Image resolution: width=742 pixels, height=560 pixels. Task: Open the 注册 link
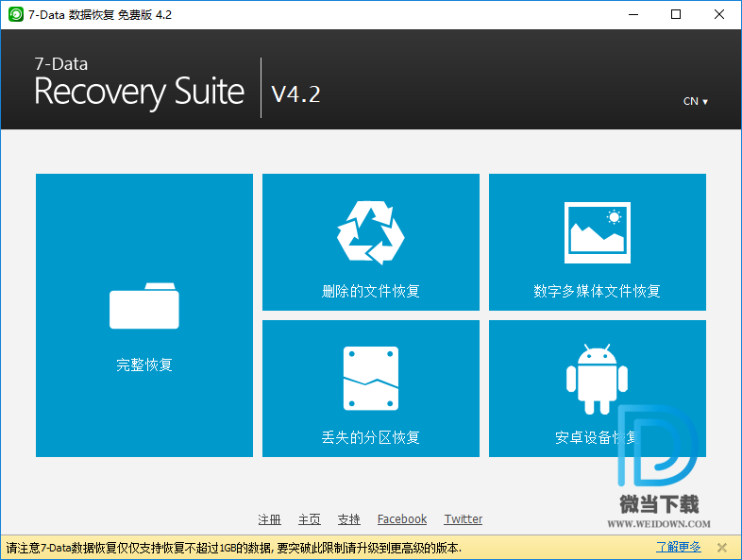pyautogui.click(x=269, y=519)
